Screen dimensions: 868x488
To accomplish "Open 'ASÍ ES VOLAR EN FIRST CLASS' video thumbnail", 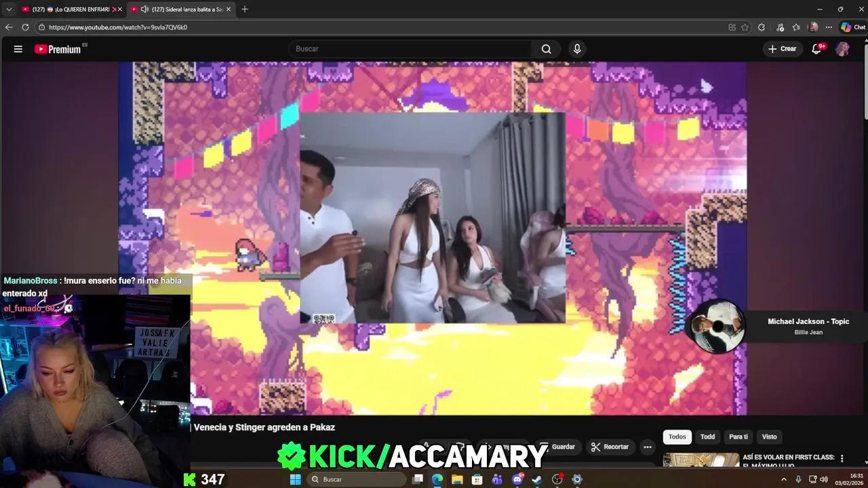I will [701, 460].
